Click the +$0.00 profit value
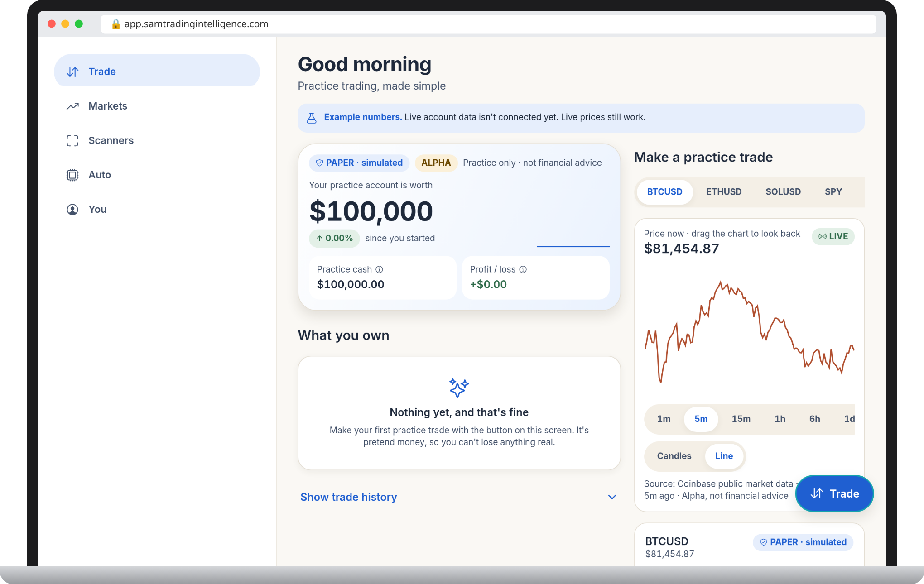This screenshot has width=924, height=584. point(488,284)
